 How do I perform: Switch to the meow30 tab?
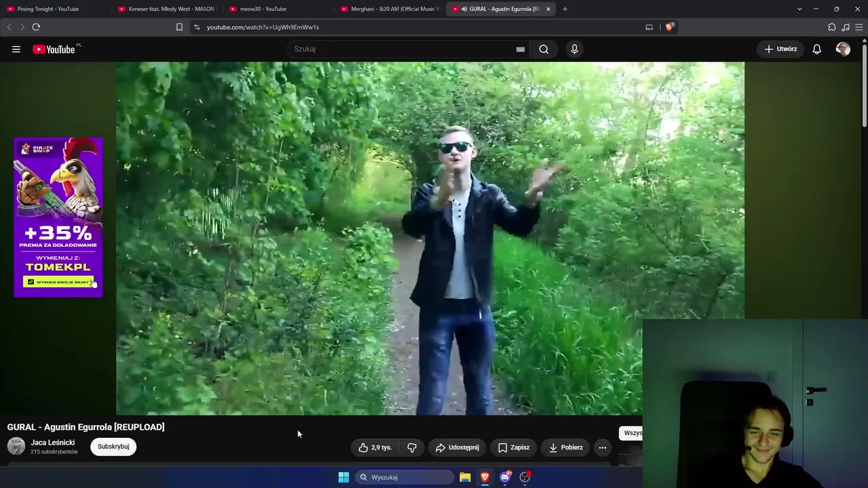pyautogui.click(x=278, y=9)
